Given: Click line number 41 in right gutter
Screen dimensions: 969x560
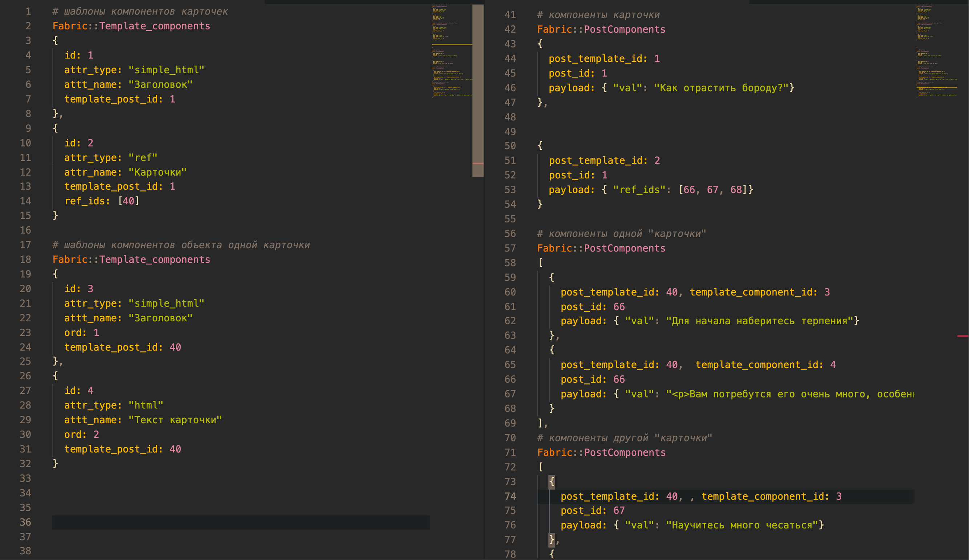Looking at the screenshot, I should point(510,15).
